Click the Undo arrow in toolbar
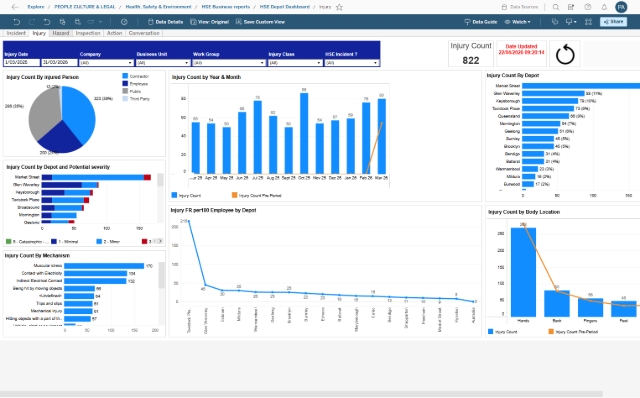 pyautogui.click(x=17, y=22)
